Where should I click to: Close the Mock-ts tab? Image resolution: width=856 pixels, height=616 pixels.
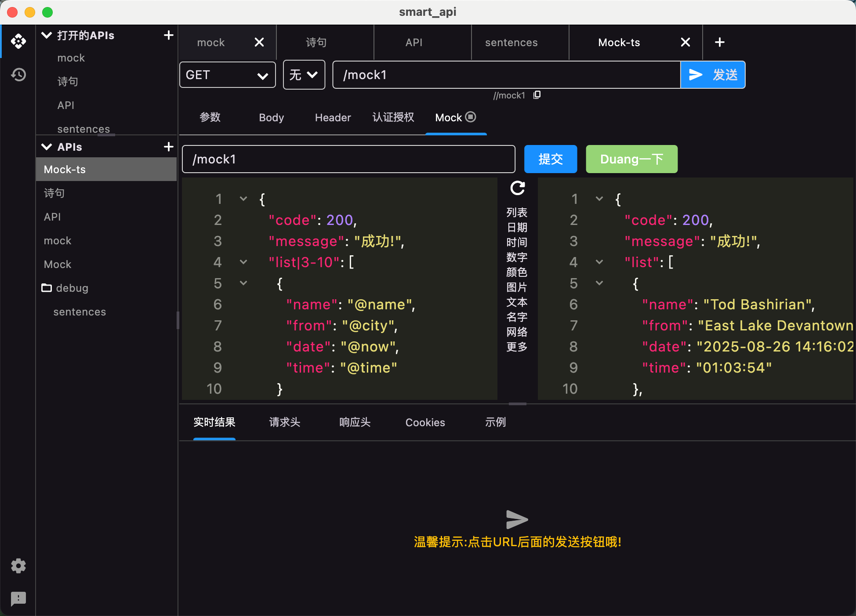pos(685,43)
